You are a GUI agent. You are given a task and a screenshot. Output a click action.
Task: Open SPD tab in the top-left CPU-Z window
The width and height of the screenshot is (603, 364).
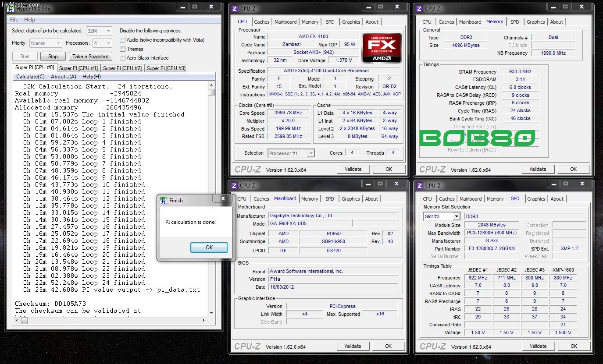pos(330,22)
